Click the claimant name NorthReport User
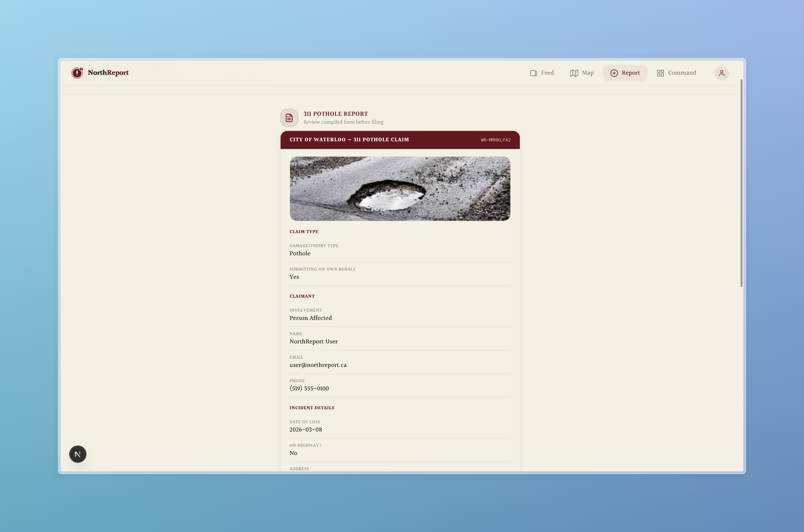 click(x=314, y=341)
